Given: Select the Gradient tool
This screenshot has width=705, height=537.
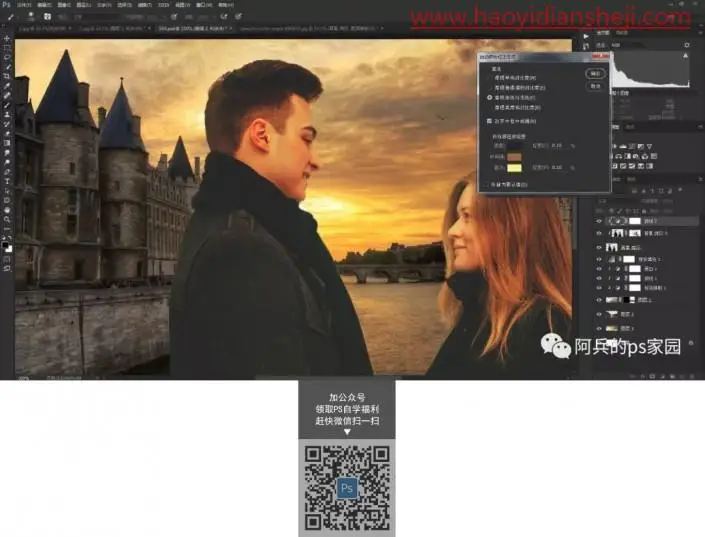Looking at the screenshot, I should 7,143.
